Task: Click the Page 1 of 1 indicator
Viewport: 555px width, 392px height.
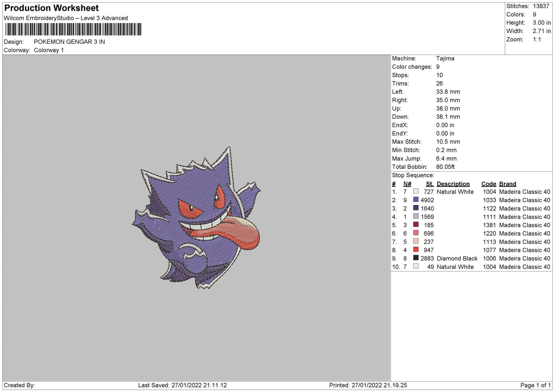Action: [536, 385]
